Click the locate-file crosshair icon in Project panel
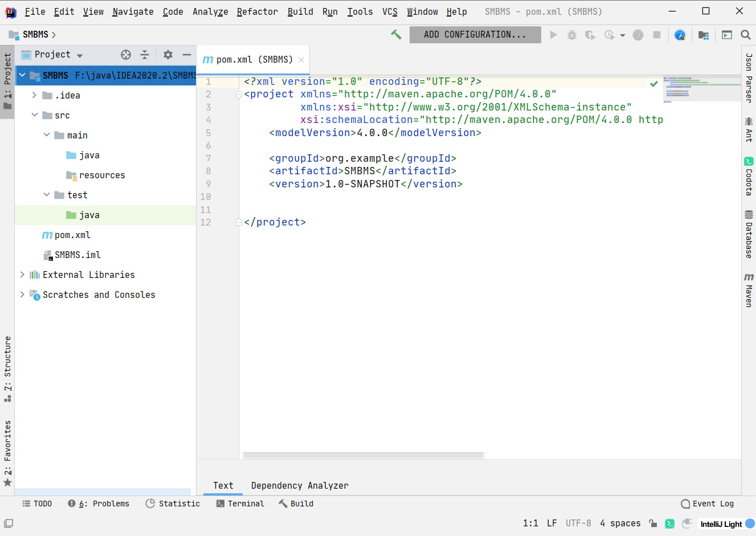Viewport: 756px width, 536px height. coord(126,55)
